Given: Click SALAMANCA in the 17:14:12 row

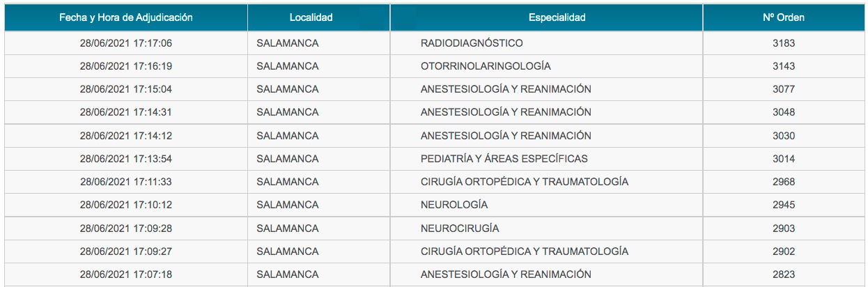Looking at the screenshot, I should click(288, 136).
